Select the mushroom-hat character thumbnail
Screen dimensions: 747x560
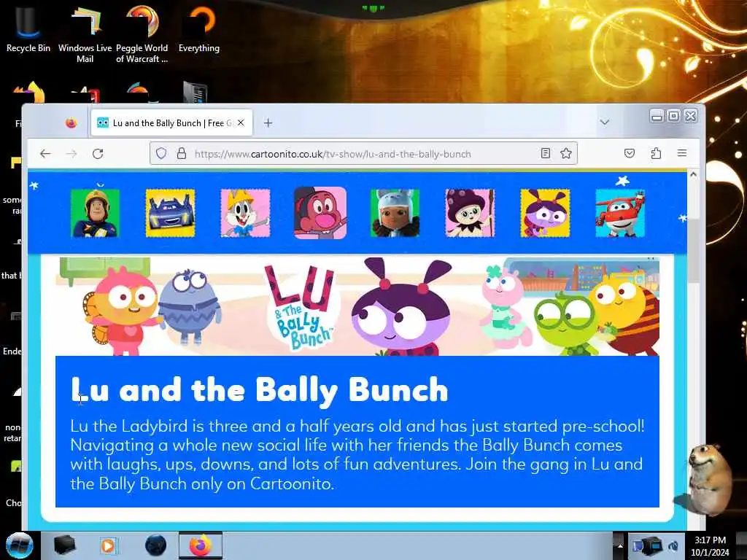click(471, 213)
